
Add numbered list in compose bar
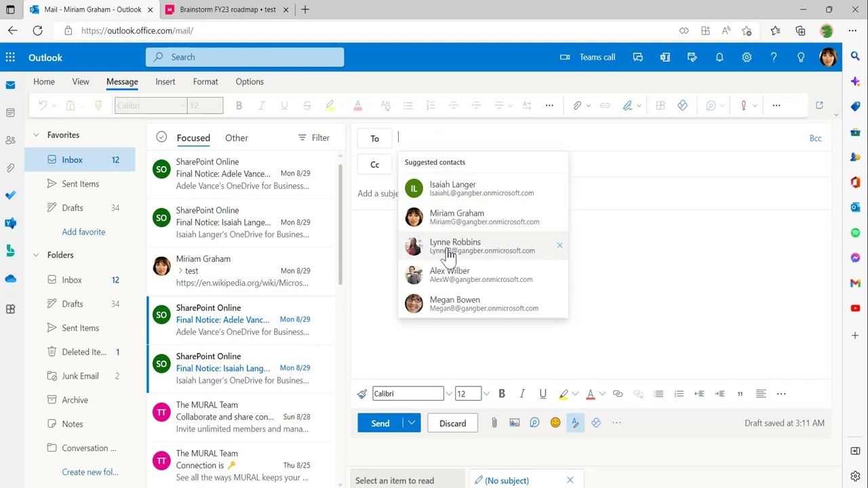coord(679,394)
